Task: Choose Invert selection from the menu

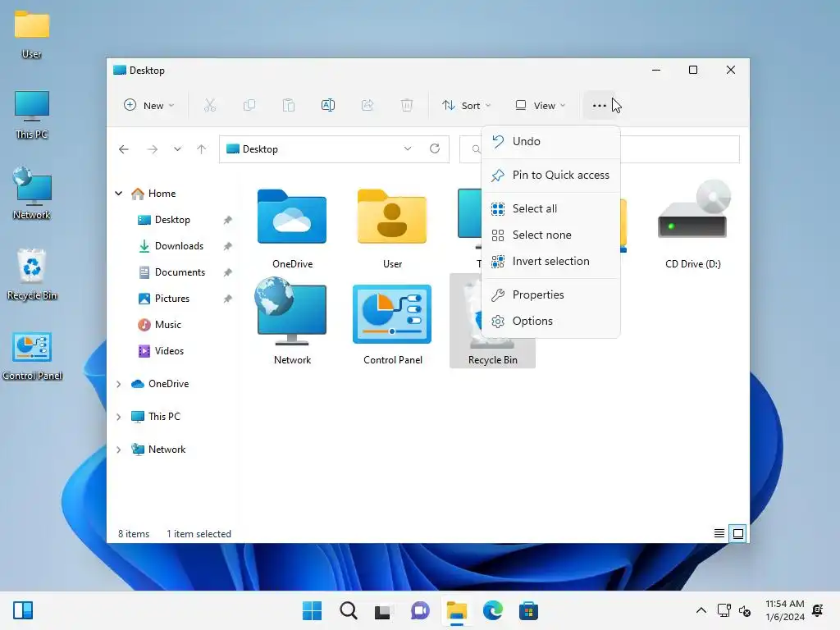Action: tap(550, 262)
